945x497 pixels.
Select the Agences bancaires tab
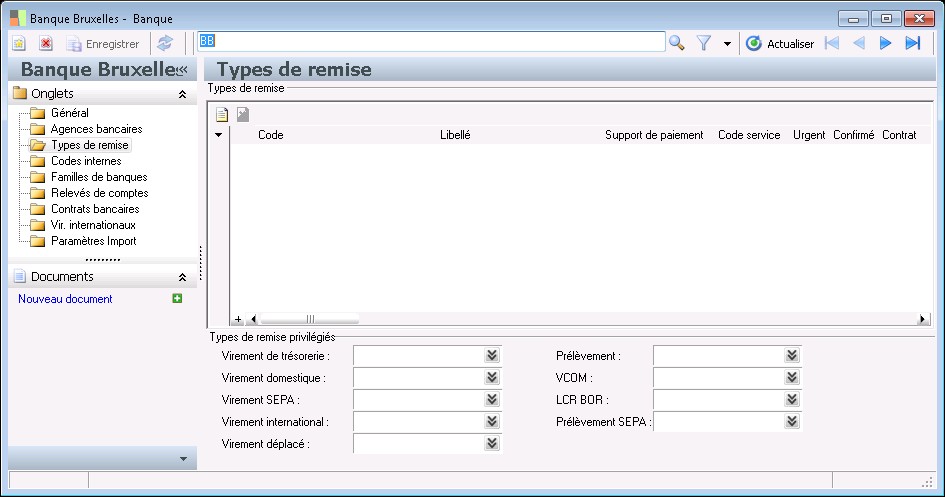(96, 129)
